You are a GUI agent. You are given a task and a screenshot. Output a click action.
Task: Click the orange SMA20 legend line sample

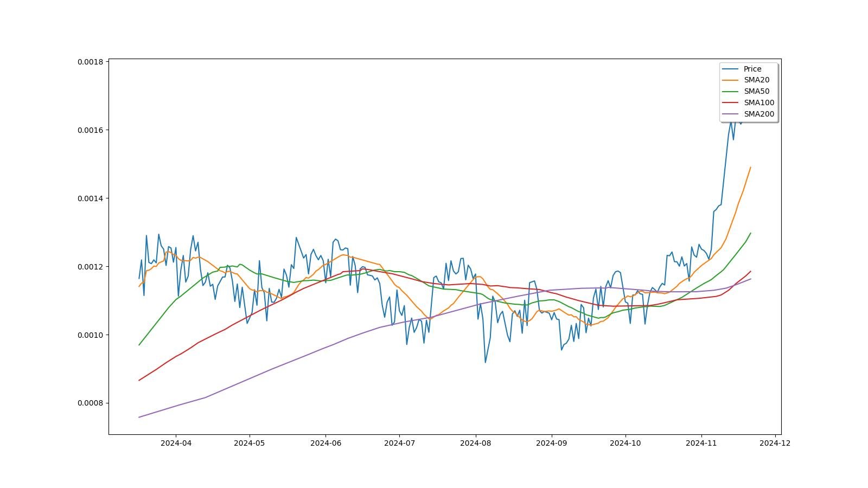[x=731, y=80]
